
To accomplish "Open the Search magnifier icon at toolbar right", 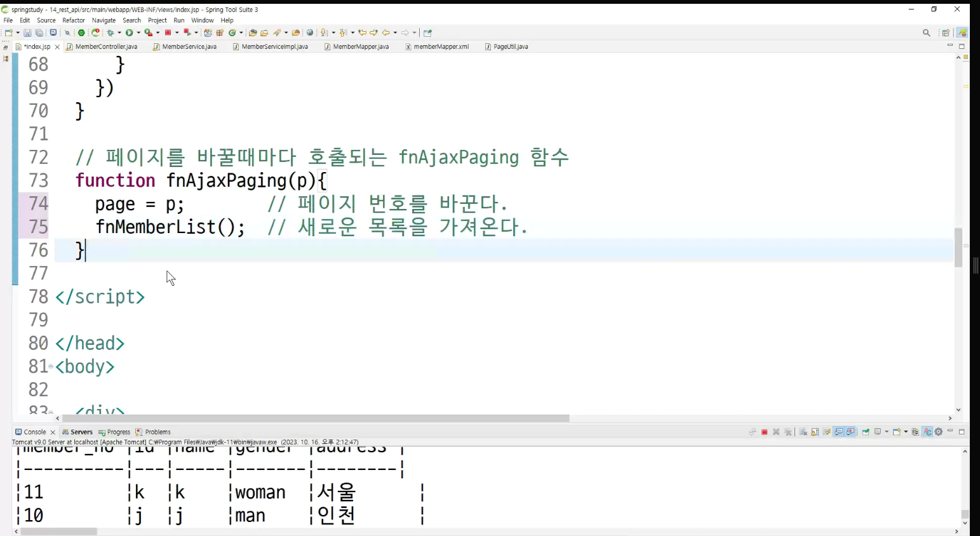I will coord(927,33).
